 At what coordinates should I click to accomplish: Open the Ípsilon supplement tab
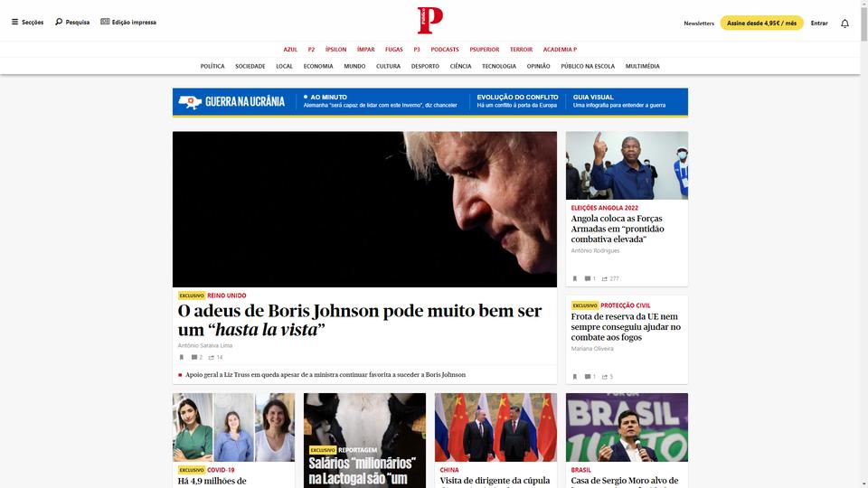[336, 50]
